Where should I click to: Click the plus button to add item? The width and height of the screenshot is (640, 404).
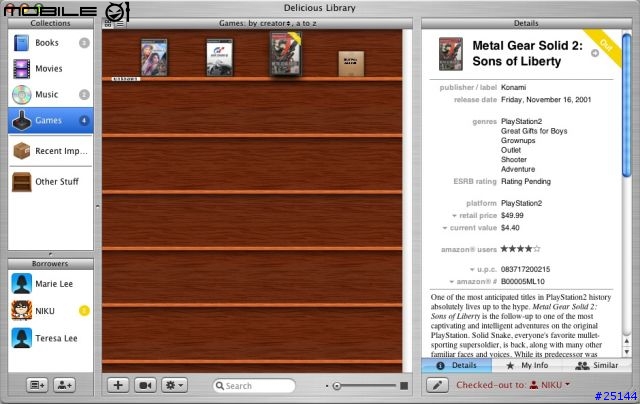(x=118, y=385)
